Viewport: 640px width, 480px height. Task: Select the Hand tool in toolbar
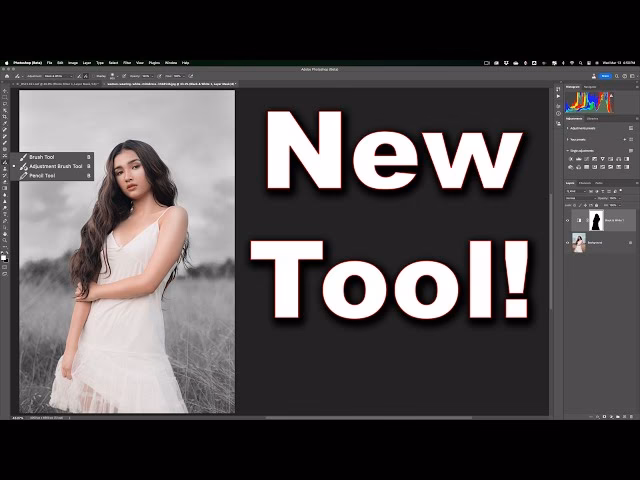[x=5, y=234]
